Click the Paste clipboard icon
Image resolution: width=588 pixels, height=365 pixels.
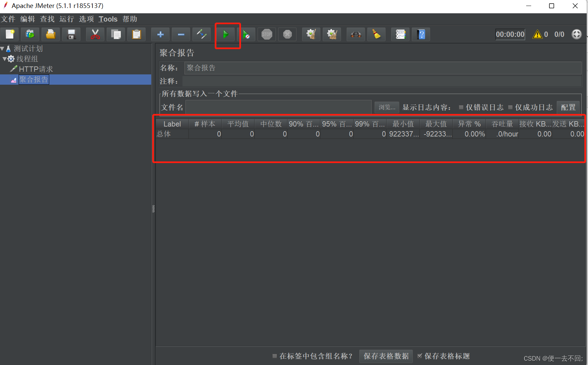tap(136, 34)
